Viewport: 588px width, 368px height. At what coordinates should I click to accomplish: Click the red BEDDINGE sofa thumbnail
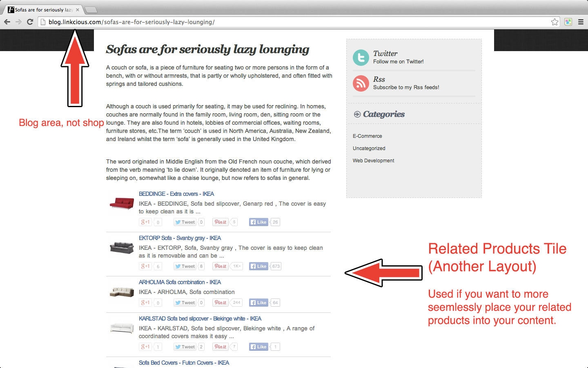(122, 203)
